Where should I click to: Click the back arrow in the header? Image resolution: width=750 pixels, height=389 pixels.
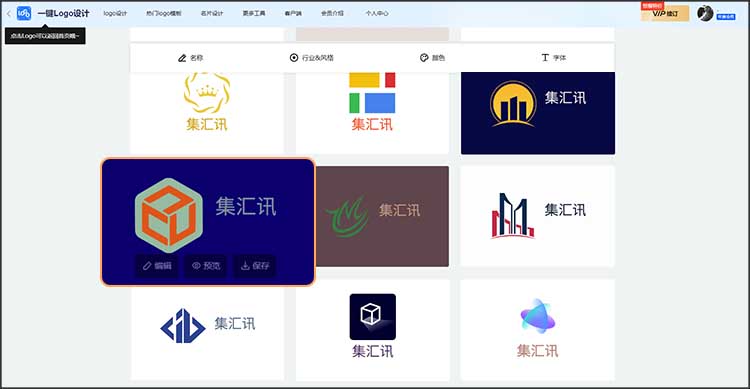pos(9,13)
